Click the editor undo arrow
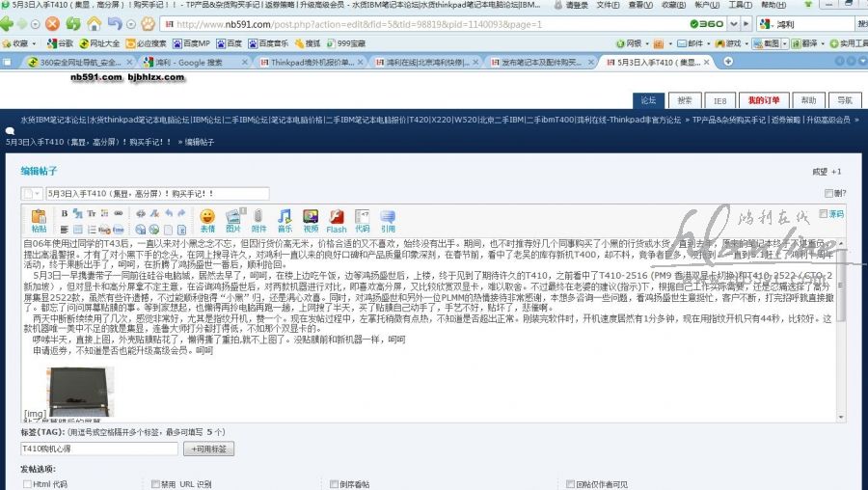 coord(169,213)
